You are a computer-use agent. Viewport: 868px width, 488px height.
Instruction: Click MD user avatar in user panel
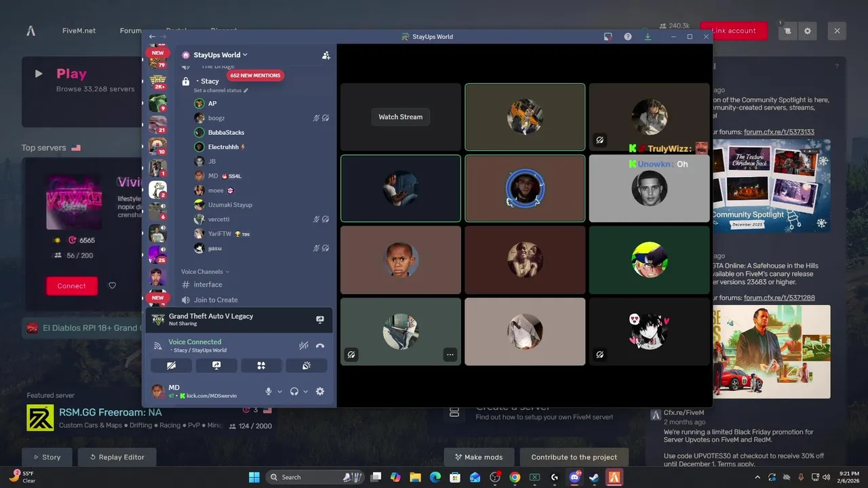(x=157, y=391)
